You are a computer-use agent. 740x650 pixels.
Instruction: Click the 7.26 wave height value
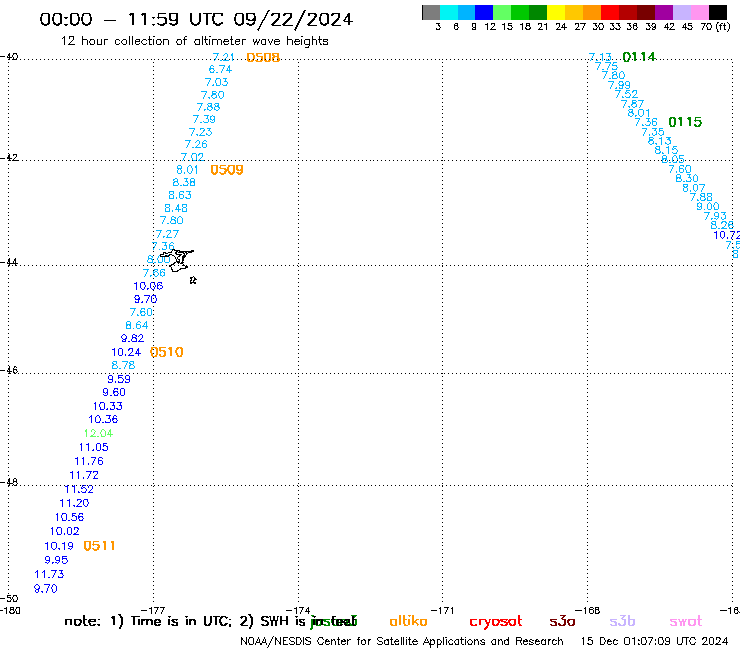pyautogui.click(x=196, y=144)
